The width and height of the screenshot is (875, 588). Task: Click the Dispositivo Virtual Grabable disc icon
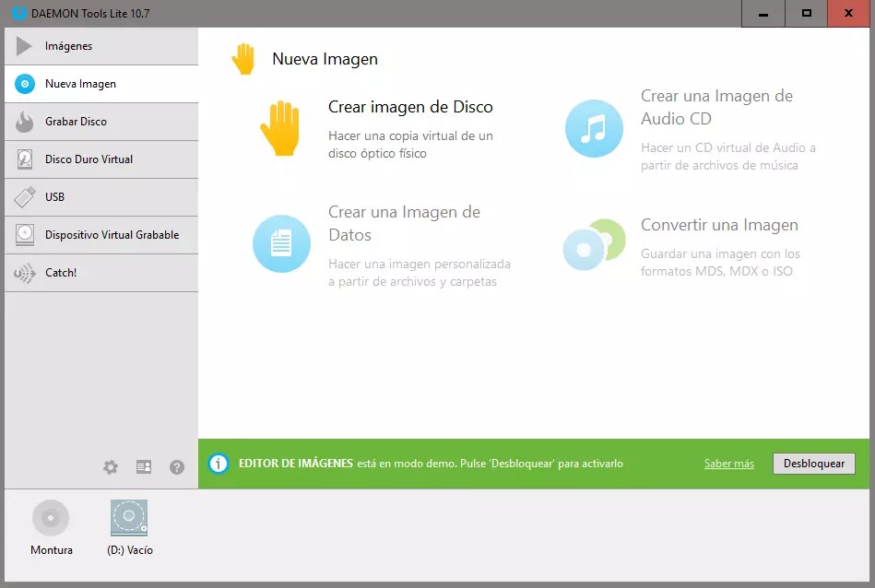point(25,235)
